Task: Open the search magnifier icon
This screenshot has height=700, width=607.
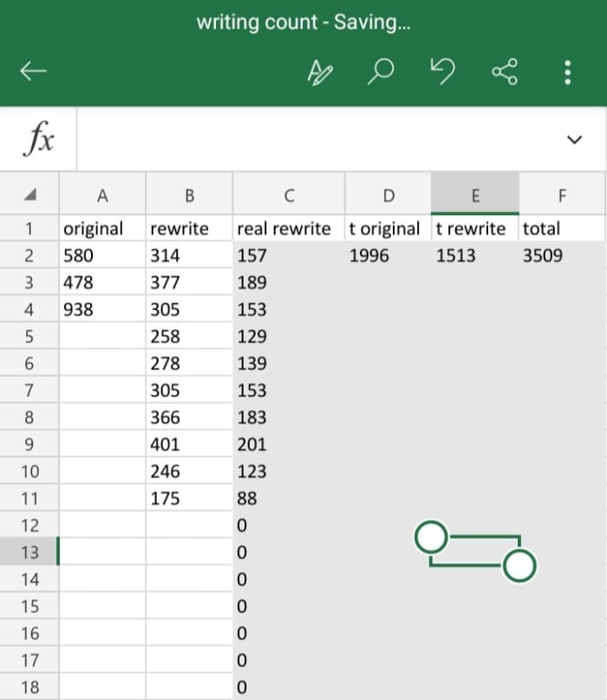Action: [x=381, y=71]
